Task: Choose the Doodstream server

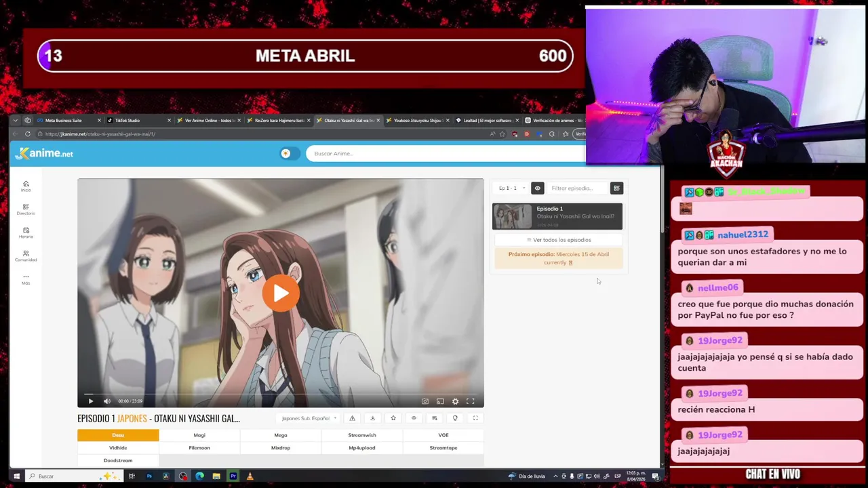Action: click(118, 460)
